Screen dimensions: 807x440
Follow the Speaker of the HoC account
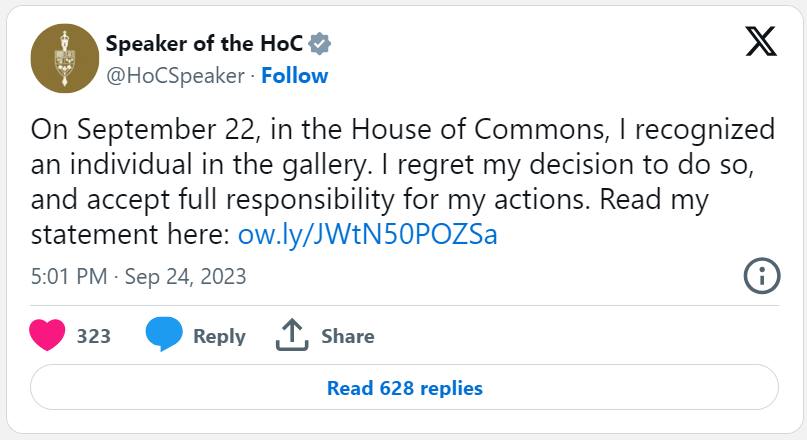pos(294,76)
